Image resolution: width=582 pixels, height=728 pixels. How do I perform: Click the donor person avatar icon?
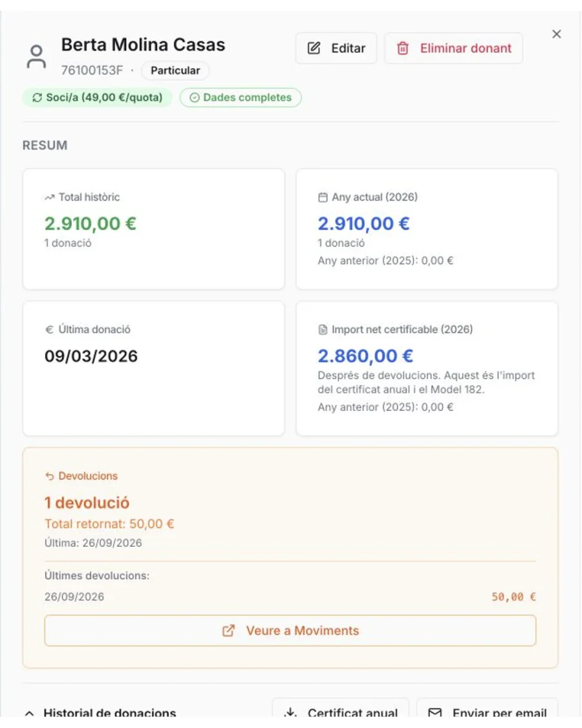pos(36,57)
